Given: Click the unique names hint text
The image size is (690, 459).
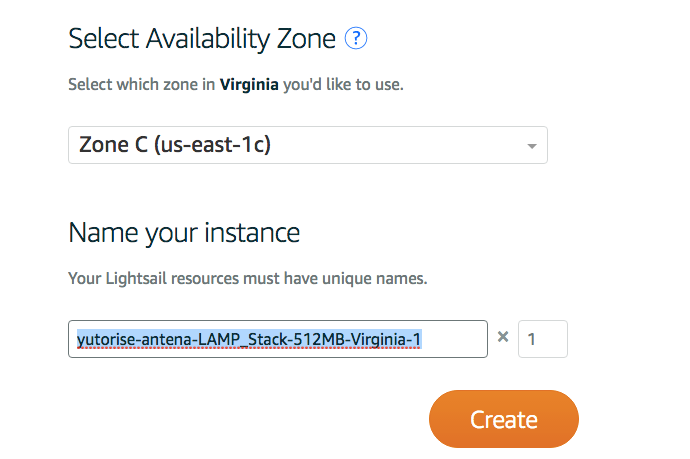Looking at the screenshot, I should [x=247, y=278].
